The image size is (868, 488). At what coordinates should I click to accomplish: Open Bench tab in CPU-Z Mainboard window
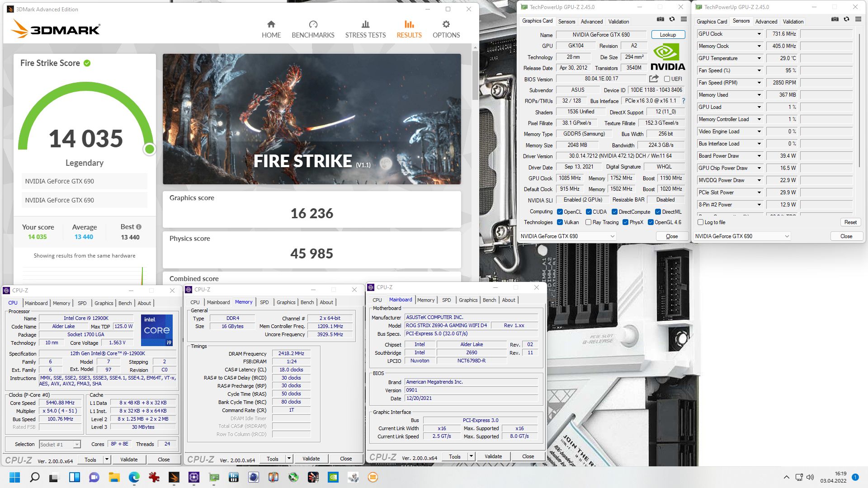(x=489, y=300)
